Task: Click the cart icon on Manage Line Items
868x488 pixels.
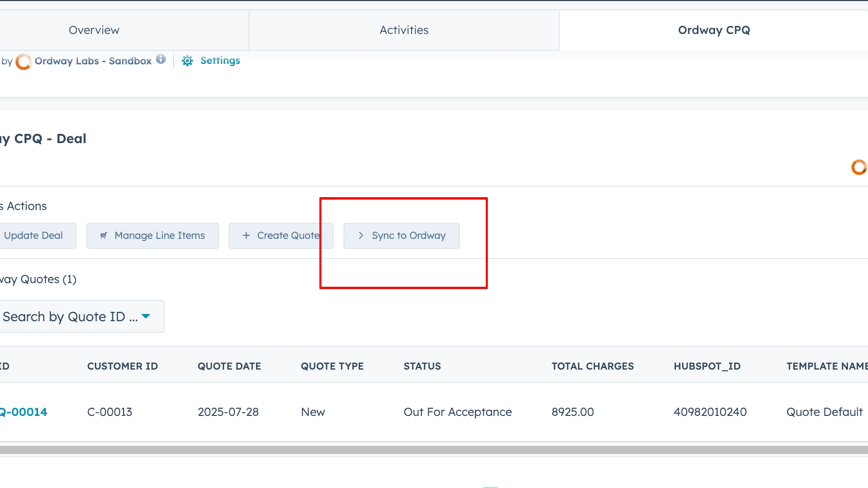Action: pyautogui.click(x=104, y=236)
